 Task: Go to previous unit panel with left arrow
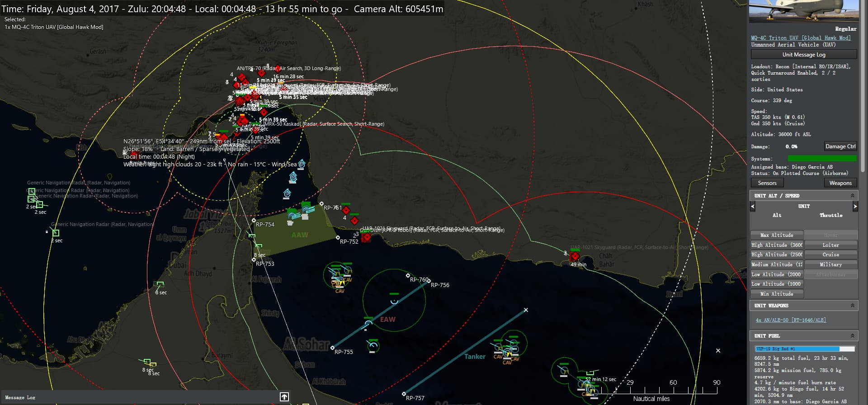pos(753,206)
